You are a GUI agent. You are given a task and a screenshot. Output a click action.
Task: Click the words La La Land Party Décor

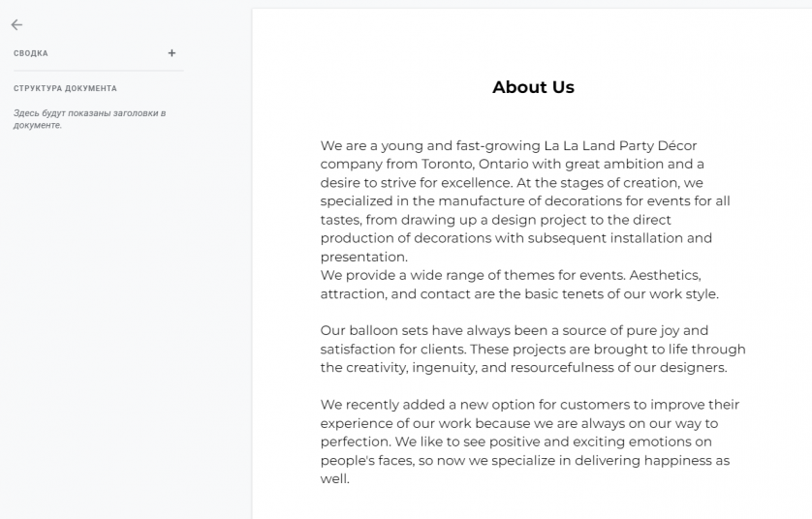point(620,145)
